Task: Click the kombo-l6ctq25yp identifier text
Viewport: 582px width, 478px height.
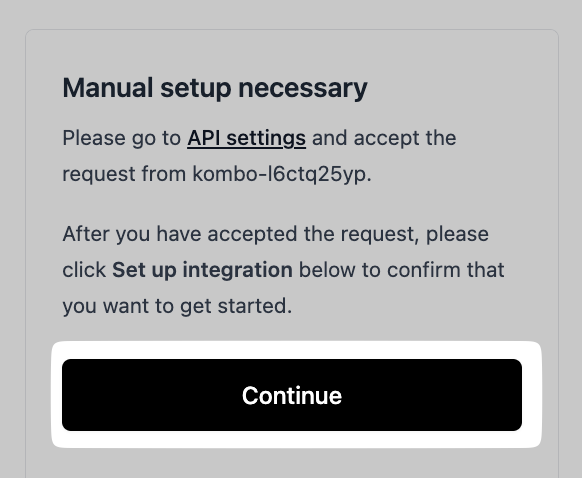Action: (282, 174)
